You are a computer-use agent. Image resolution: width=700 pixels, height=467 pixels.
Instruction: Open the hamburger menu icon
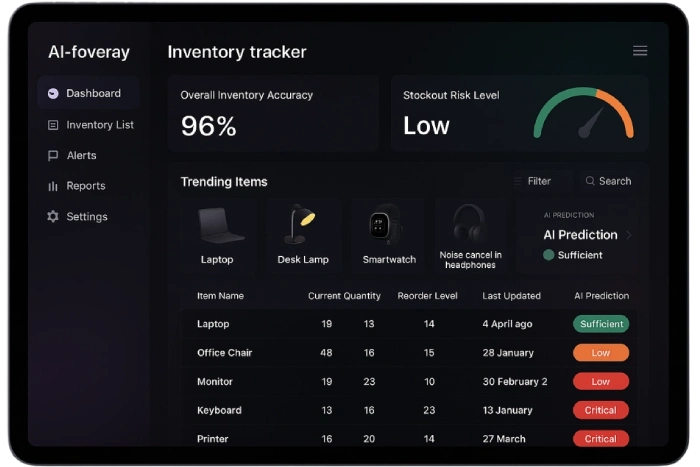pyautogui.click(x=640, y=51)
